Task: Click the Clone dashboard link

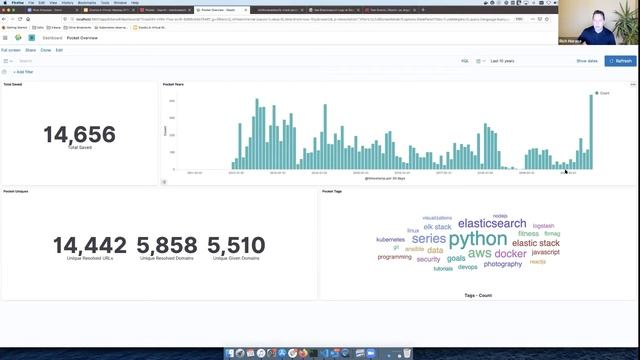Action: pos(45,50)
